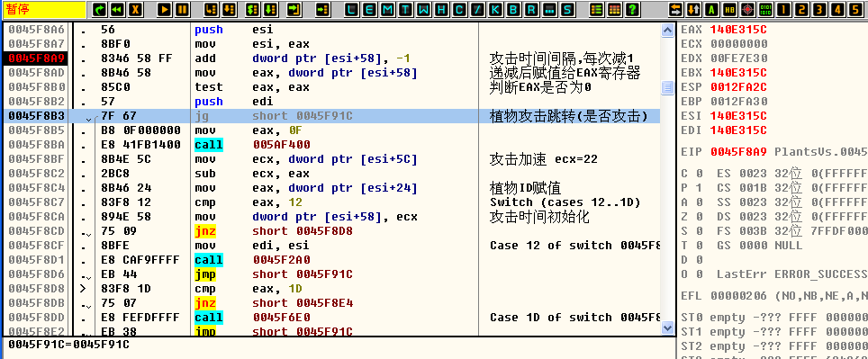The height and width of the screenshot is (359, 868).
Task: Click the toolbar button numbered 5
Action: [x=855, y=9]
